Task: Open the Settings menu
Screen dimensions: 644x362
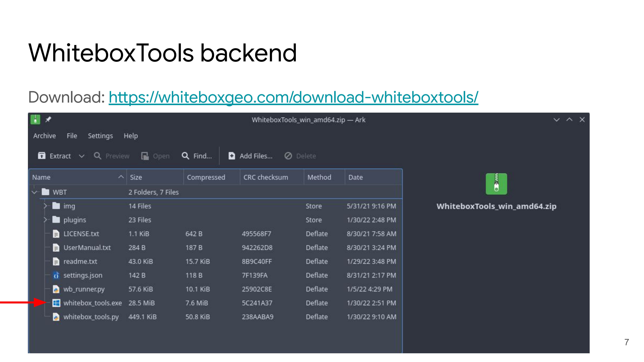Action: pos(100,136)
